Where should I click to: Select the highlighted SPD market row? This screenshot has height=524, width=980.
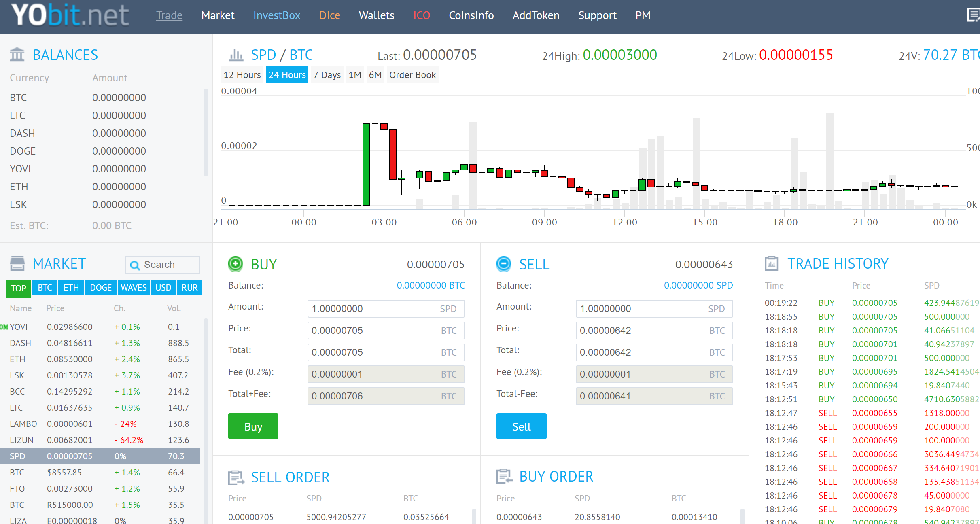pos(100,456)
